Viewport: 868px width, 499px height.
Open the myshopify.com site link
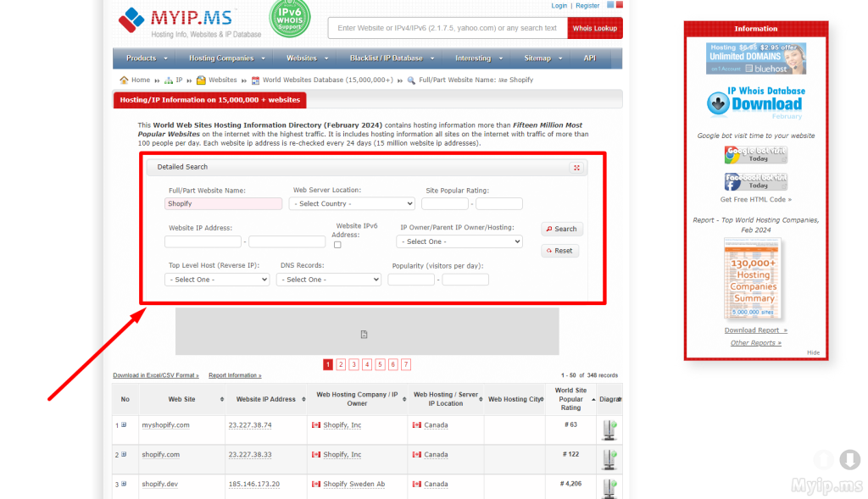165,425
